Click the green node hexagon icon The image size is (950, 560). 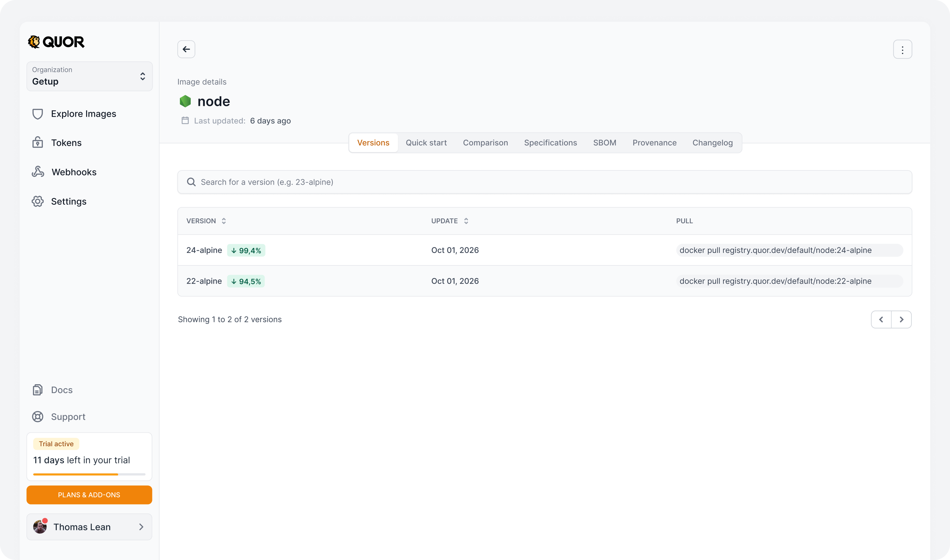coord(185,101)
